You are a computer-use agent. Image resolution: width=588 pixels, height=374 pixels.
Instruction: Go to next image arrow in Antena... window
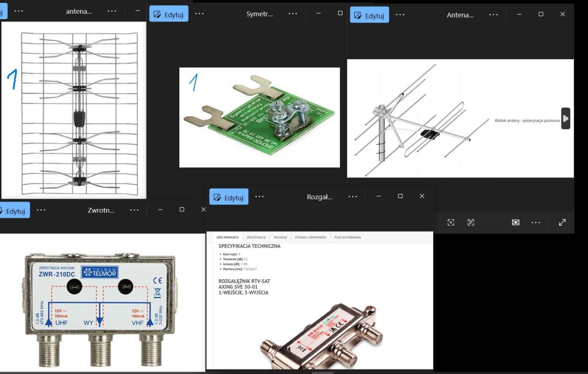click(565, 118)
